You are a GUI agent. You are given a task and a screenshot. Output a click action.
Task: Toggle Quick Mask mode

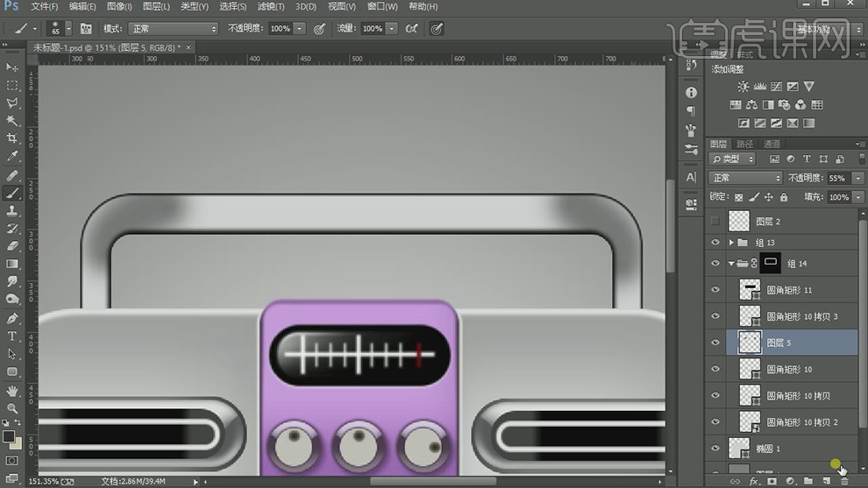[11, 460]
